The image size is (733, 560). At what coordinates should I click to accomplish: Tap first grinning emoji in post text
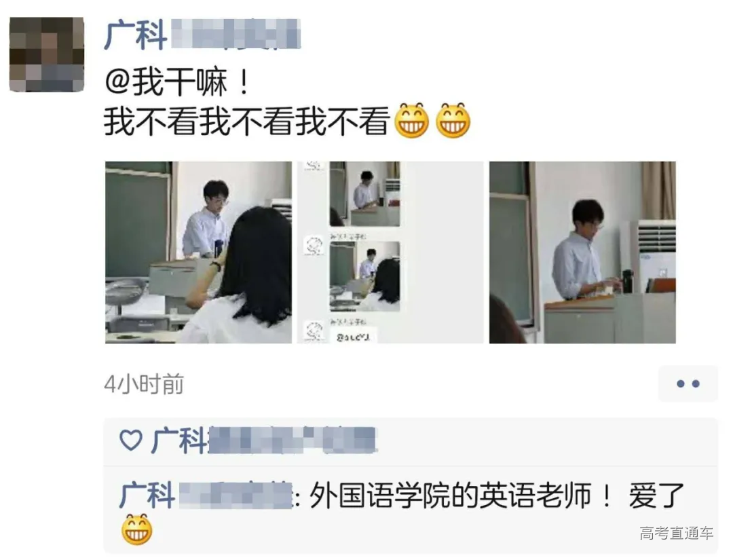(x=411, y=121)
